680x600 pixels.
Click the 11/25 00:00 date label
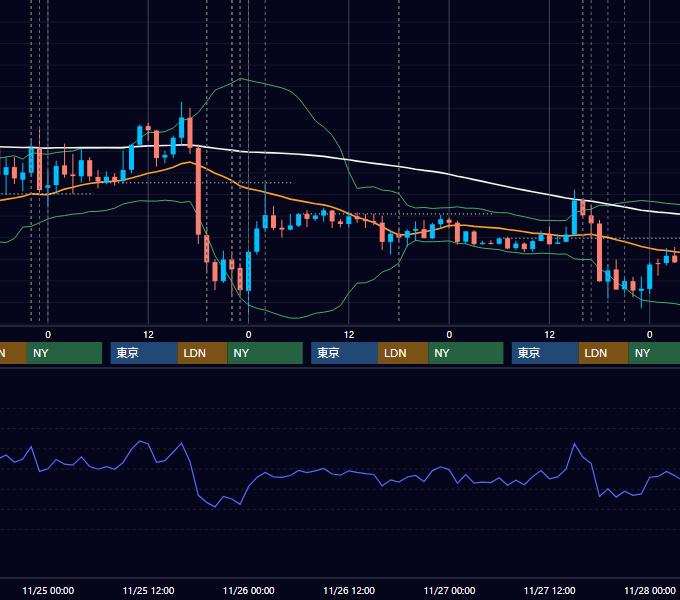coord(48,590)
